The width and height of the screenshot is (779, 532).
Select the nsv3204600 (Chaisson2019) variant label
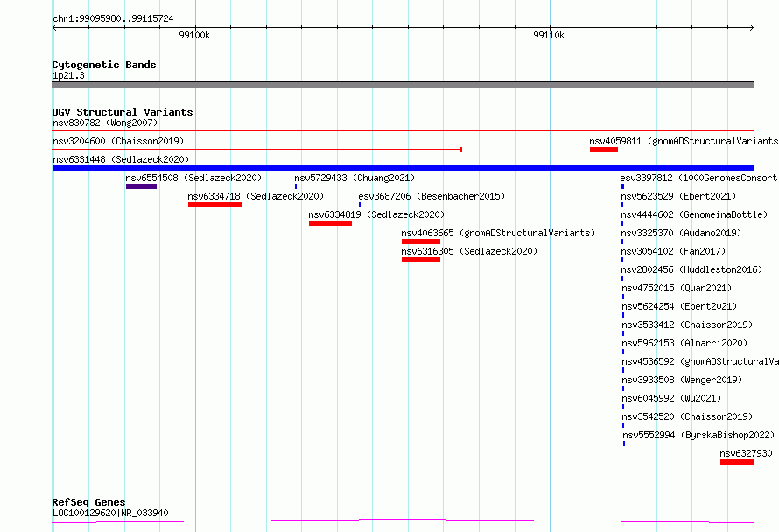118,141
